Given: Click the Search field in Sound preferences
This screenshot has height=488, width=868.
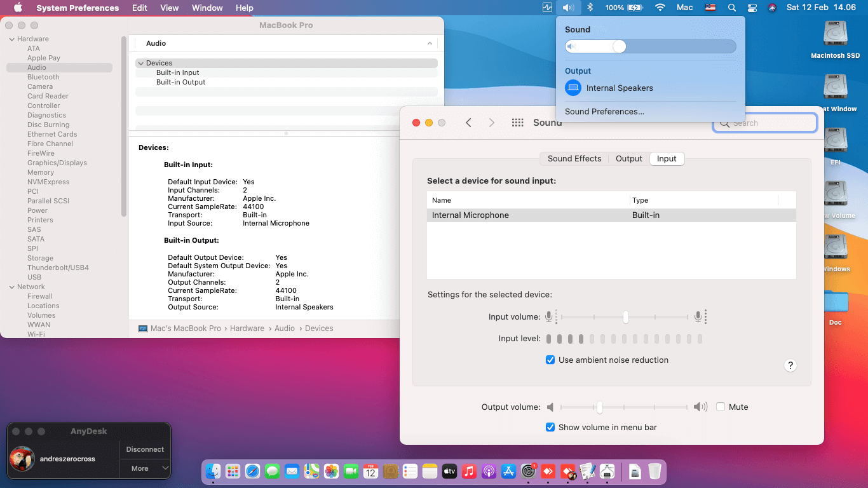Looking at the screenshot, I should point(765,123).
